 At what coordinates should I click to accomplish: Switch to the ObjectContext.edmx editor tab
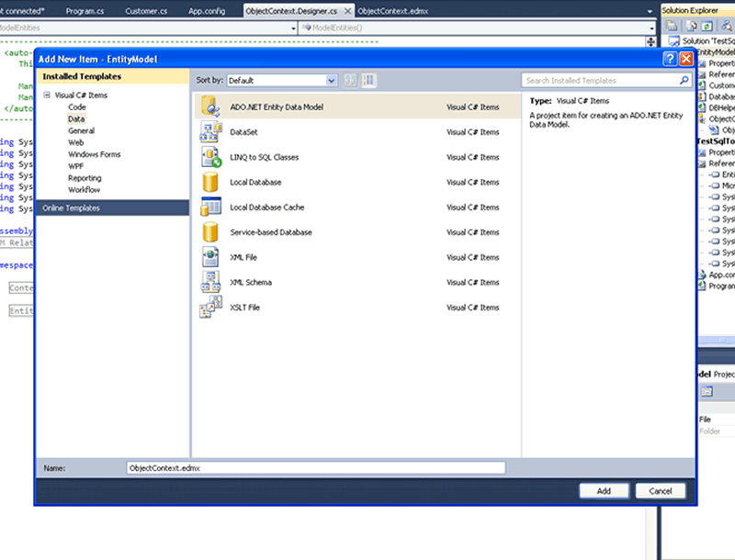(393, 11)
